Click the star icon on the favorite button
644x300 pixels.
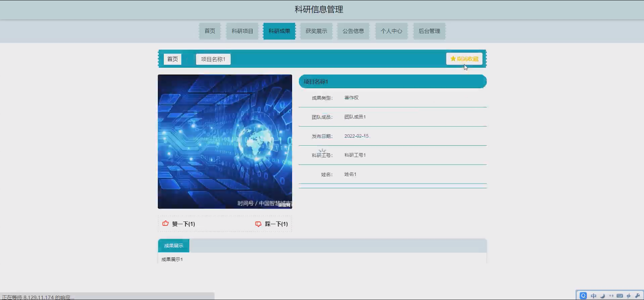453,59
